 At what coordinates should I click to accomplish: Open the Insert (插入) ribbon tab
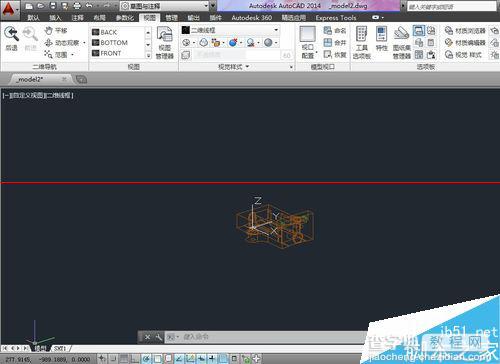(x=55, y=18)
